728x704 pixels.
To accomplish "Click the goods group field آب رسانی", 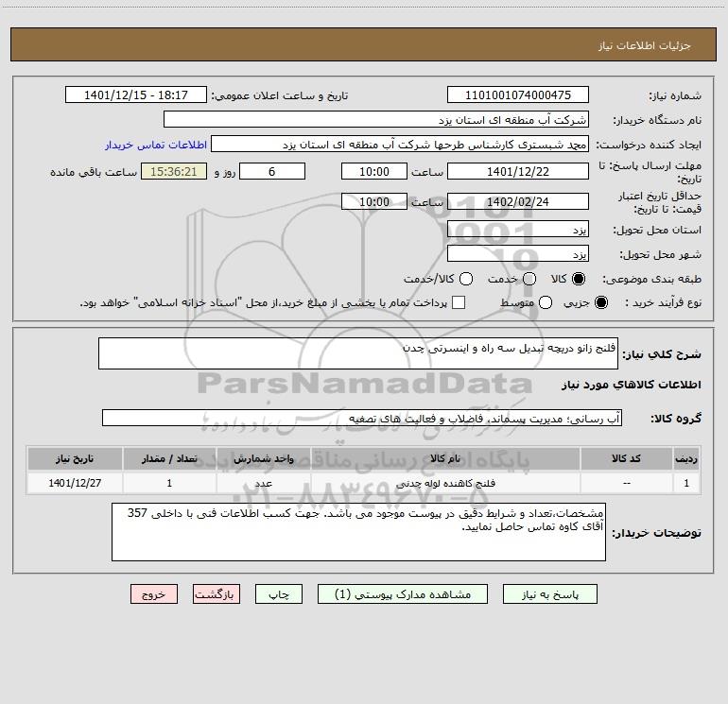I will [x=362, y=418].
